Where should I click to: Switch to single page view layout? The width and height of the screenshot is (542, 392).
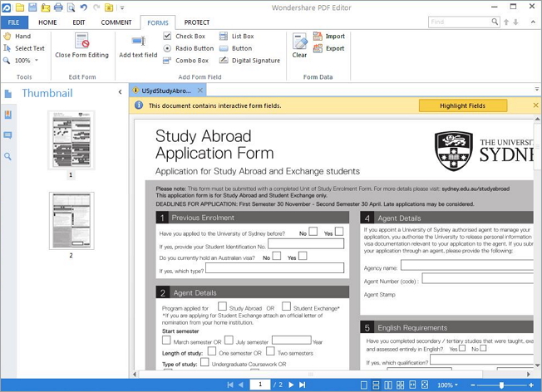tap(363, 385)
